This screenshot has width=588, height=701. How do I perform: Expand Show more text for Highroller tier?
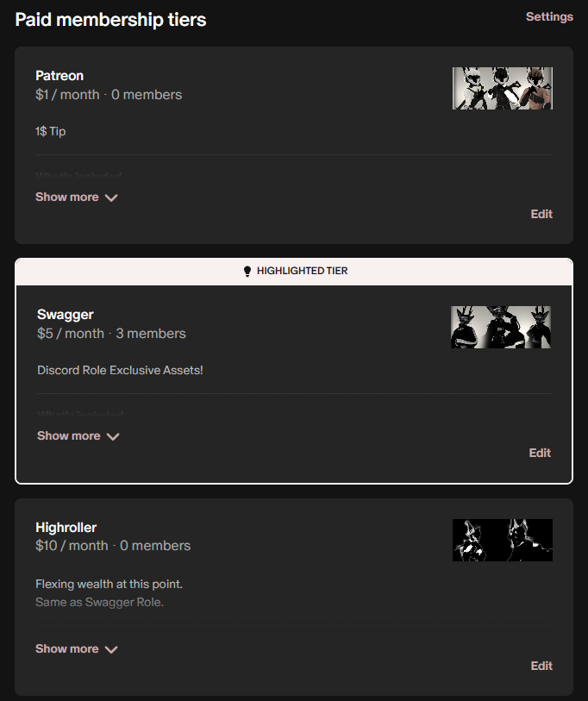click(x=67, y=648)
